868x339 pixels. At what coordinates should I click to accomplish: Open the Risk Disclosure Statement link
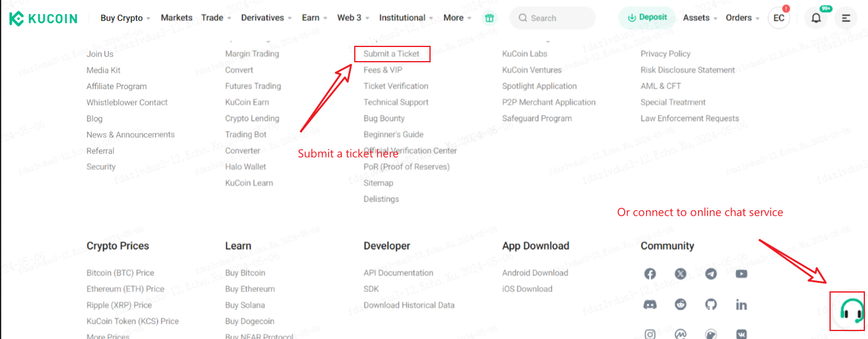click(688, 70)
